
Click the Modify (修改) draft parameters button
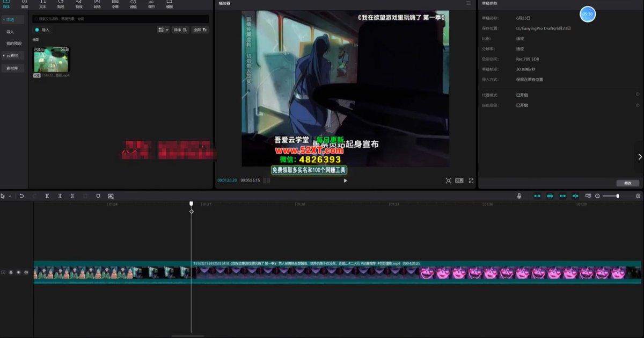628,183
